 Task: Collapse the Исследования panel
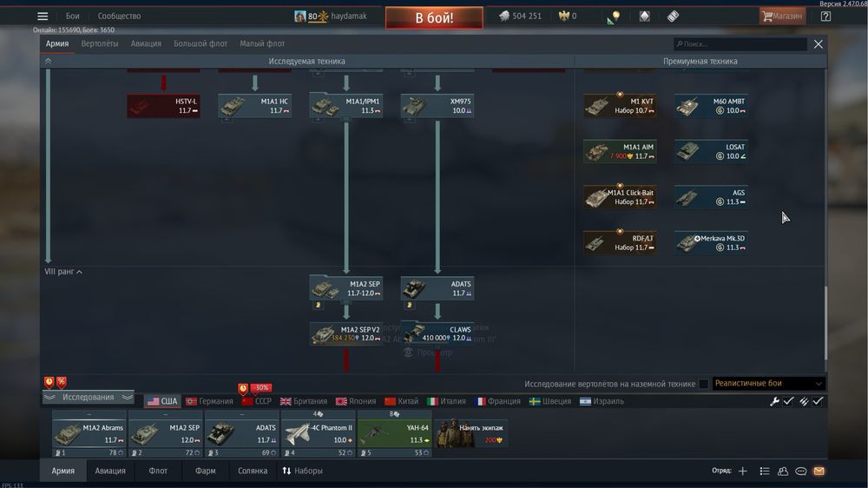coord(88,397)
